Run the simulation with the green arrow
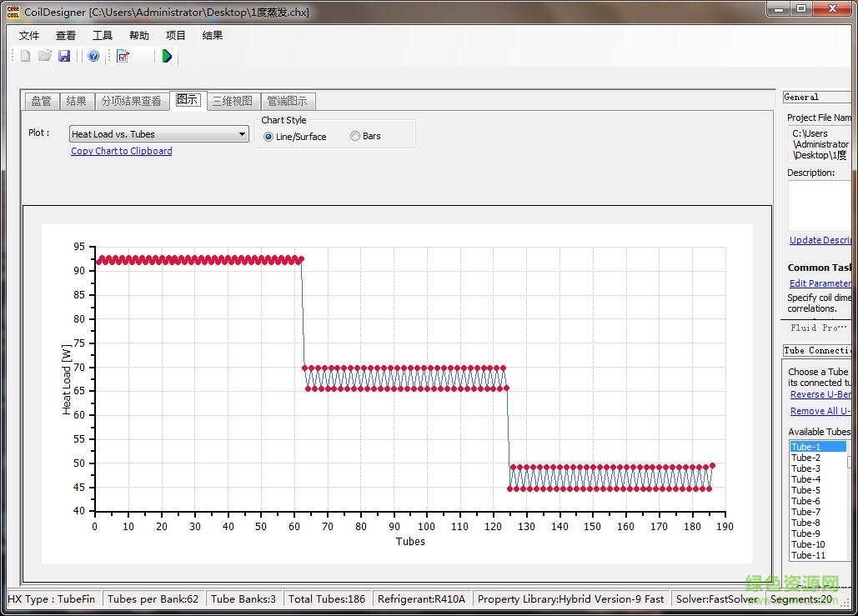The width and height of the screenshot is (858, 616). pos(167,56)
